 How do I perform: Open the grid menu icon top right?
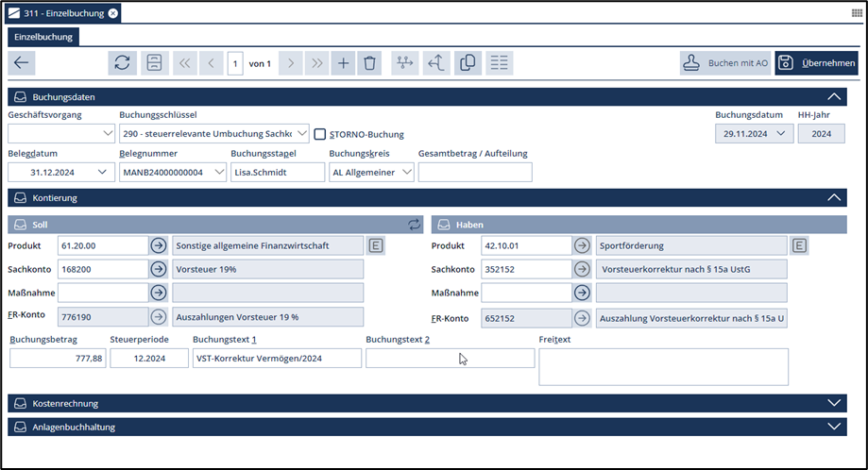856,13
